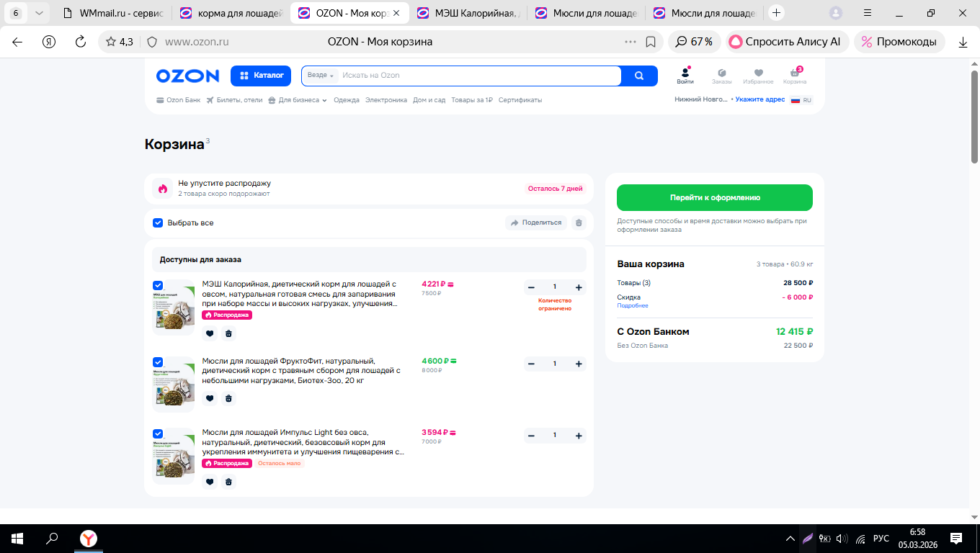Screen dimensions: 980x553
Task: Open the RU language selector
Action: (802, 100)
